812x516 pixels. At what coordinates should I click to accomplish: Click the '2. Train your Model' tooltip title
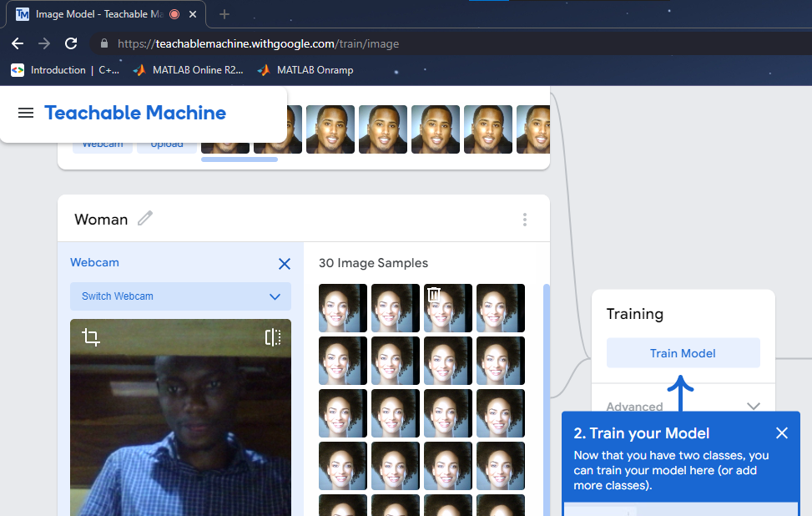[641, 433]
